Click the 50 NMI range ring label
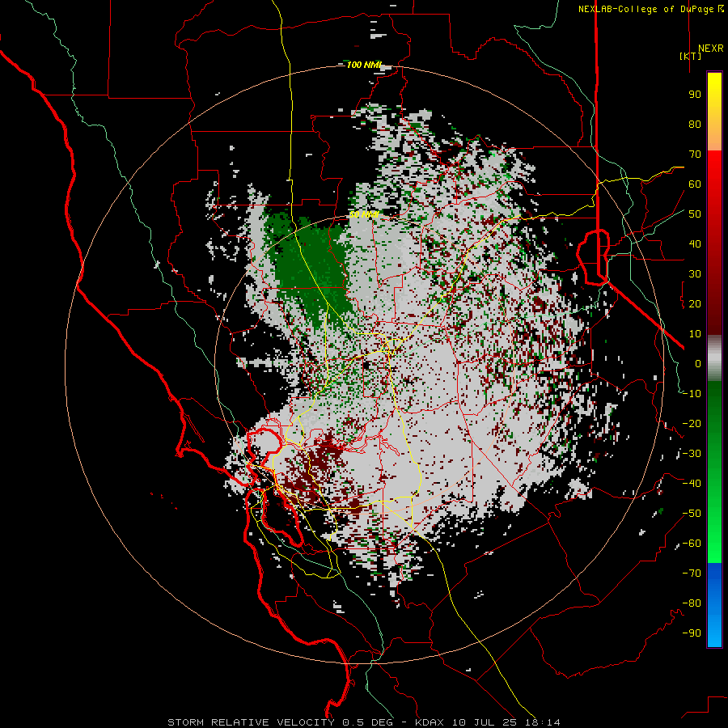728x728 pixels. click(x=364, y=214)
